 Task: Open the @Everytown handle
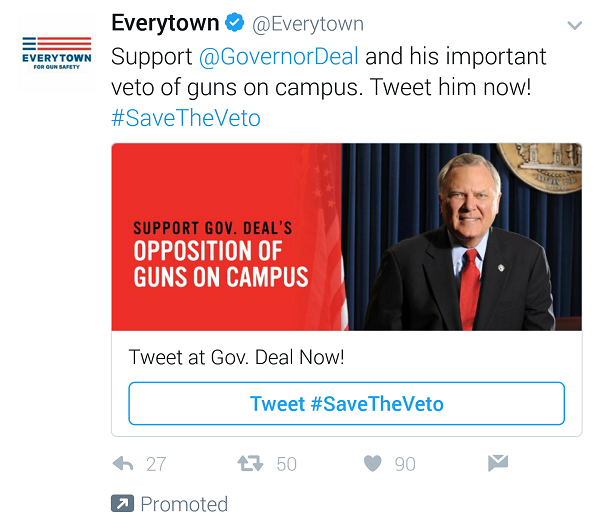point(307,23)
